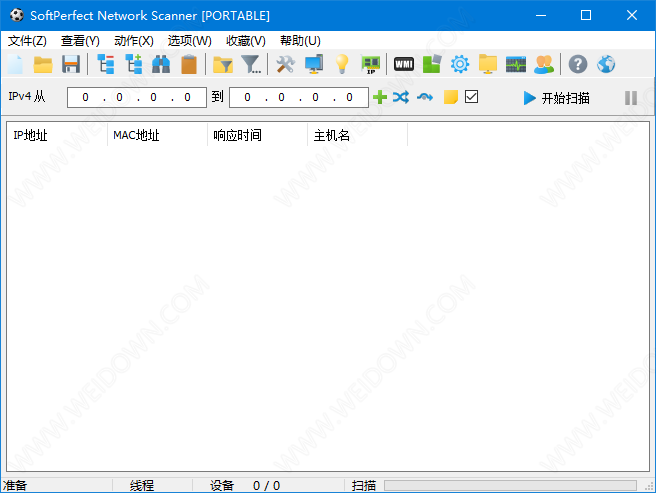Viewport: 656px width, 493px height.
Task: Click the IPv4 从 starting address field
Action: click(x=137, y=98)
